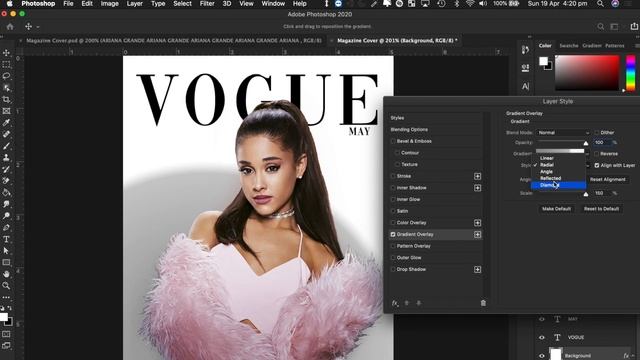Screen dimensions: 640x360
Task: Open the Layer menu
Action: pyautogui.click(x=134, y=4)
